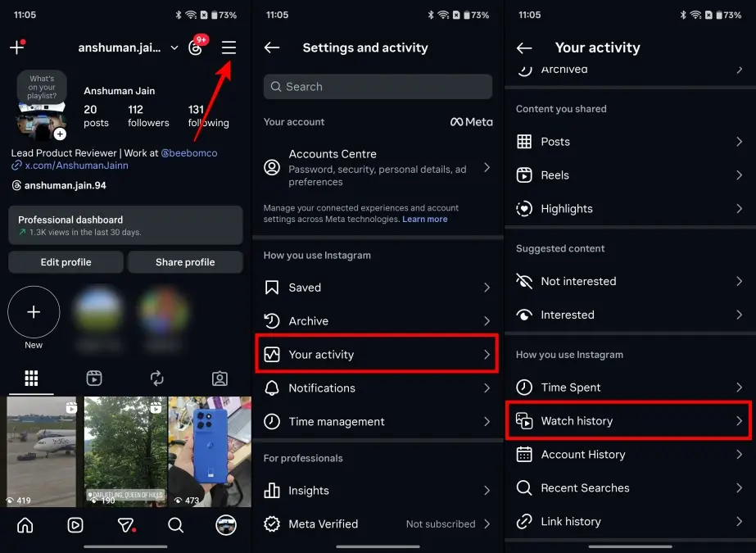The height and width of the screenshot is (553, 756).
Task: Select Not interested under Suggested content
Action: (x=629, y=281)
